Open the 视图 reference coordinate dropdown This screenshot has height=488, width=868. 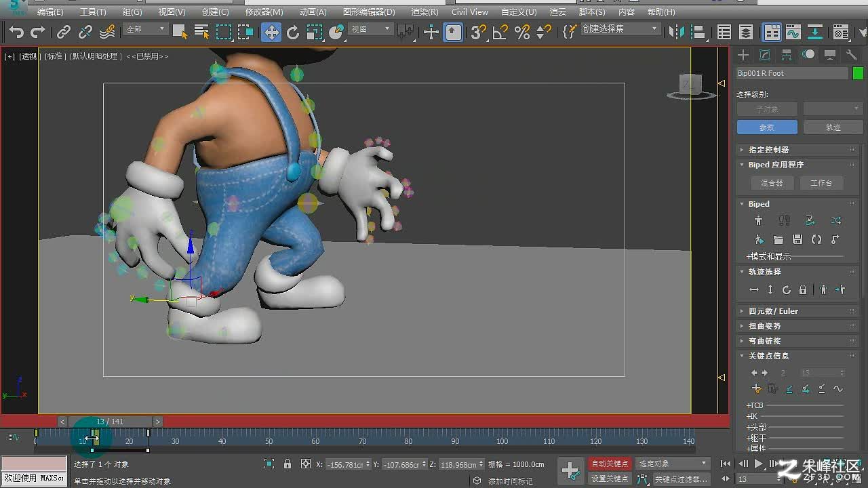pyautogui.click(x=370, y=29)
